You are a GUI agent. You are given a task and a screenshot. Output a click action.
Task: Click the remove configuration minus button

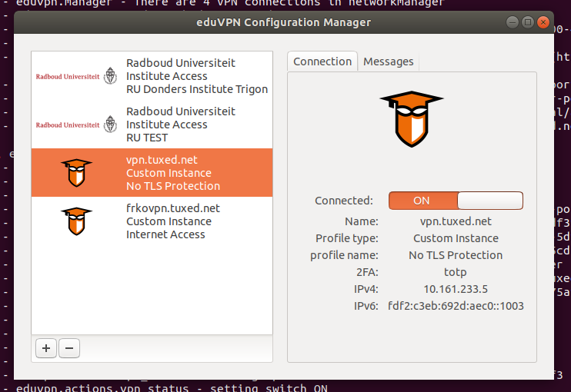coord(69,348)
